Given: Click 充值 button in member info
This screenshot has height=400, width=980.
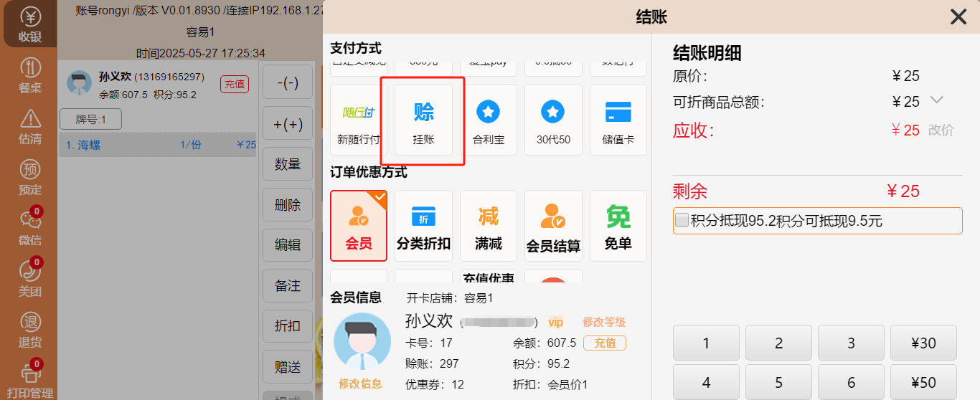Looking at the screenshot, I should click(x=604, y=343).
